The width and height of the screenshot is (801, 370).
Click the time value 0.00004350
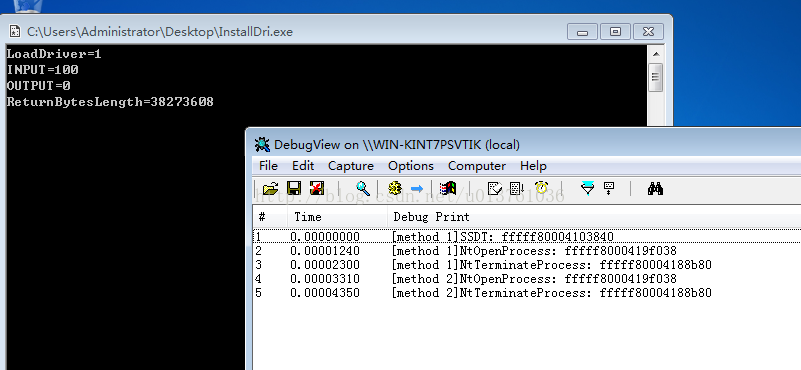pos(325,293)
